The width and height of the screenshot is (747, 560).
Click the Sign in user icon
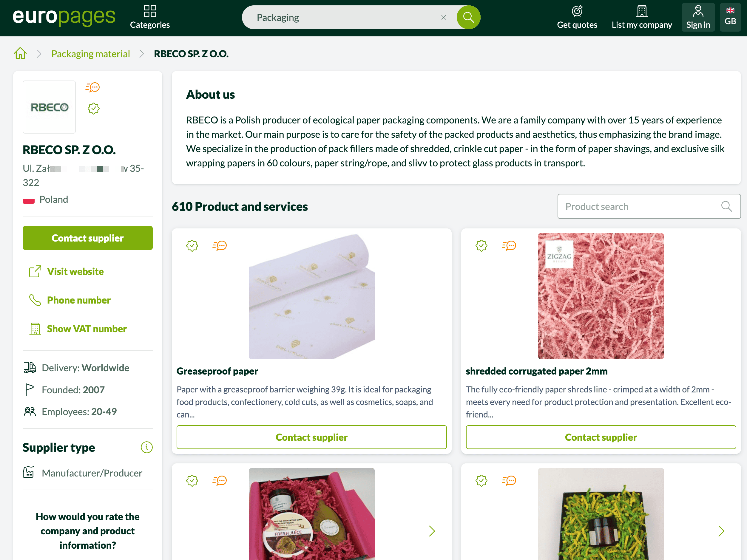point(698,11)
